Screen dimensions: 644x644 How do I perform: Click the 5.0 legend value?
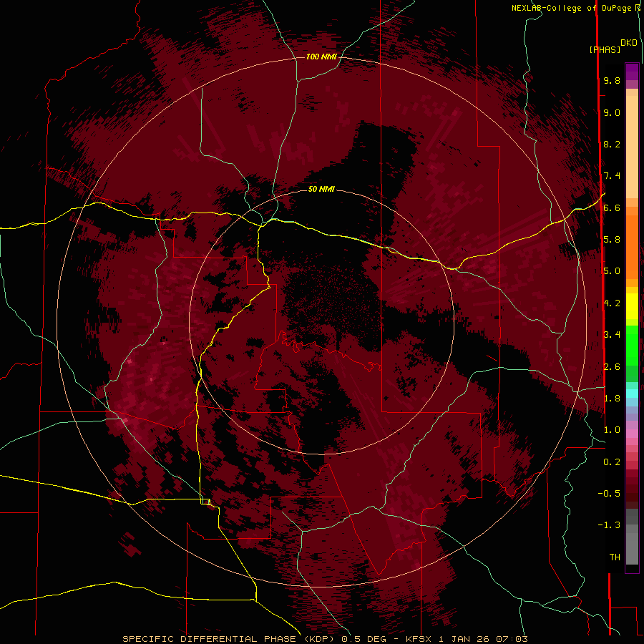(612, 271)
